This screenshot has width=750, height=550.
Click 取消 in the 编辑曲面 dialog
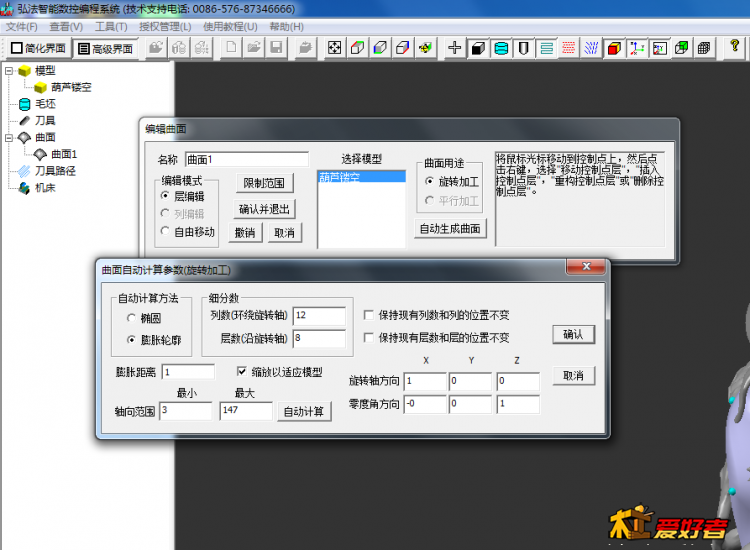[284, 233]
